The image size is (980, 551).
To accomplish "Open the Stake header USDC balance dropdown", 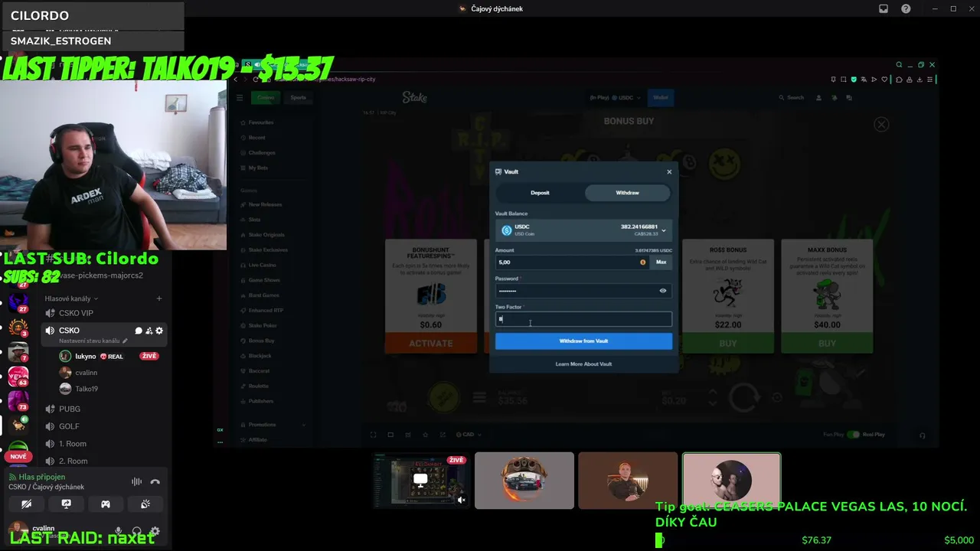I will tap(616, 97).
